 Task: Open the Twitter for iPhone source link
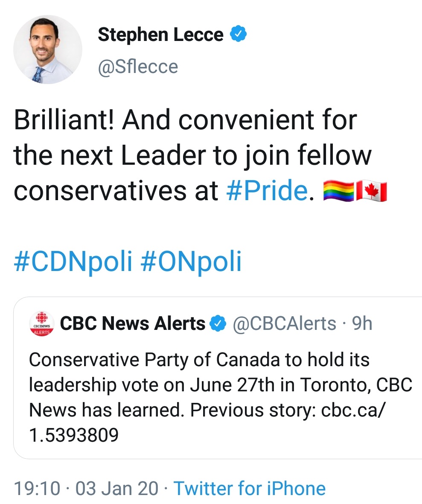click(x=250, y=488)
